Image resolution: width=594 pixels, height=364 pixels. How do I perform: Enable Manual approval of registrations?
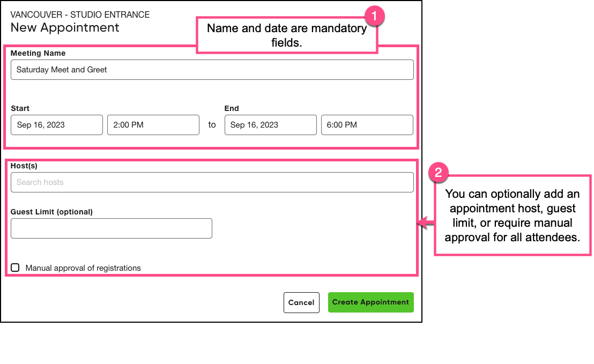pyautogui.click(x=15, y=268)
